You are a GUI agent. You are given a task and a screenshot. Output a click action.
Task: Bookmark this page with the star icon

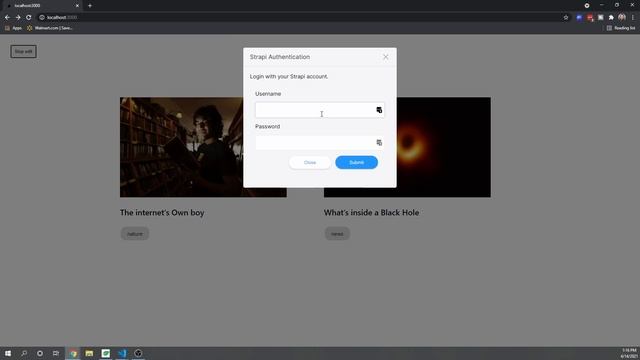566,18
